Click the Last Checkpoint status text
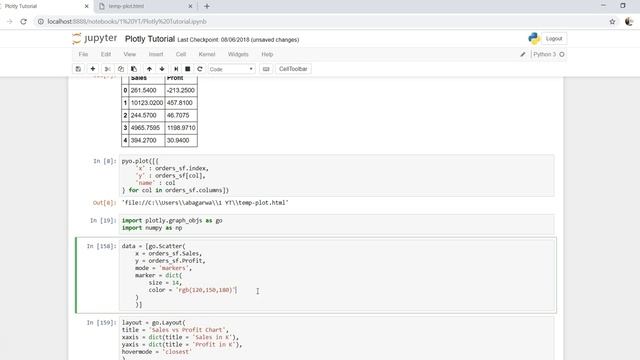The height and width of the screenshot is (360, 640). (x=238, y=40)
